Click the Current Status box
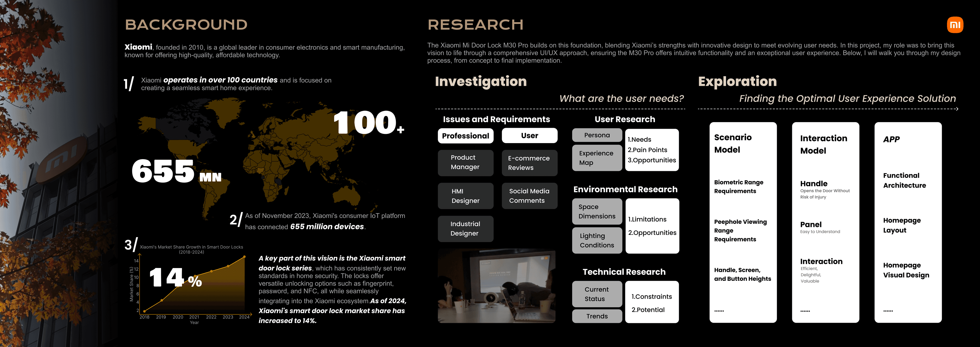The height and width of the screenshot is (347, 980). coord(597,294)
